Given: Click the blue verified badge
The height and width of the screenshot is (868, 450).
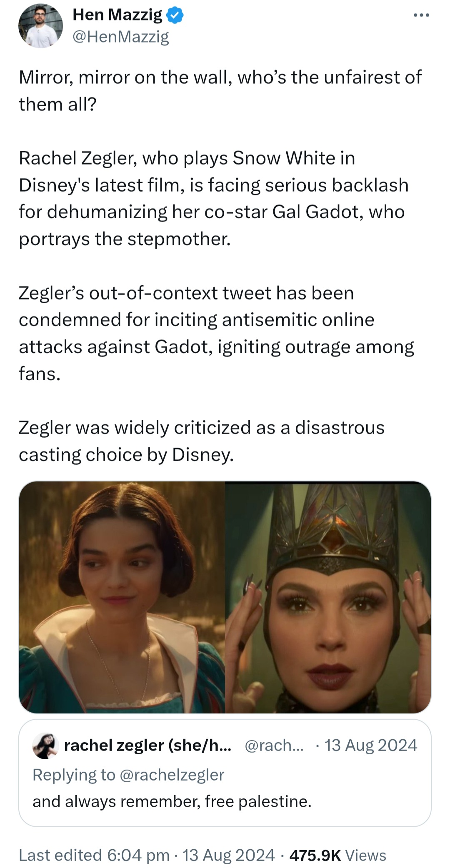Looking at the screenshot, I should tap(175, 15).
